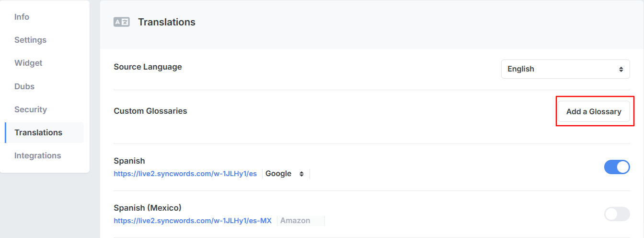This screenshot has width=644, height=238.
Task: Click the Custom Glossaries label
Action: [150, 111]
